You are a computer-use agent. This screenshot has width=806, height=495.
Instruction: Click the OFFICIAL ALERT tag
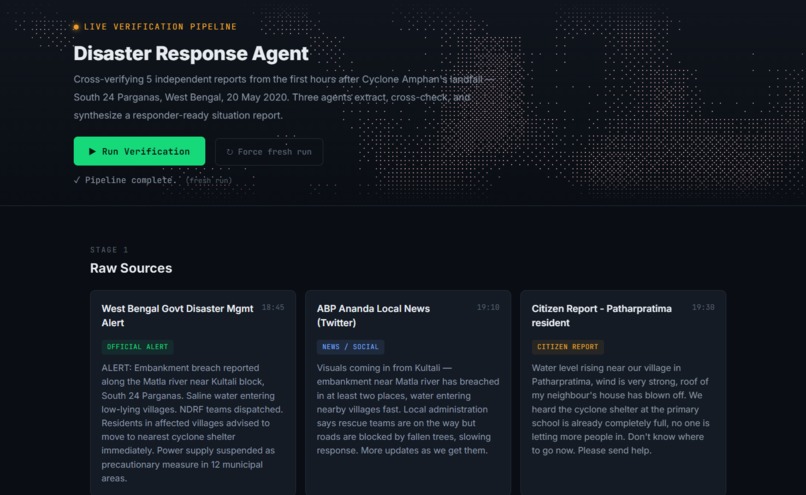[137, 347]
